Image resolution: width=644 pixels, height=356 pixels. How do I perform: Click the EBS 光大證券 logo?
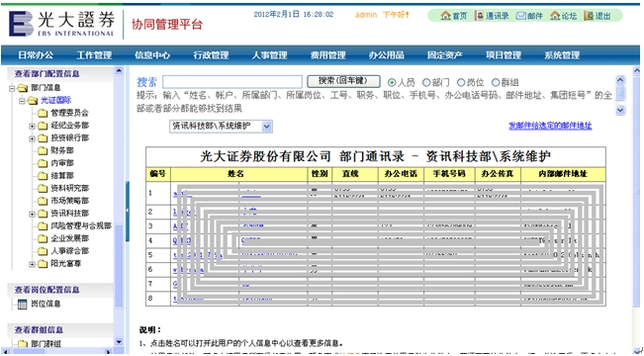point(61,24)
